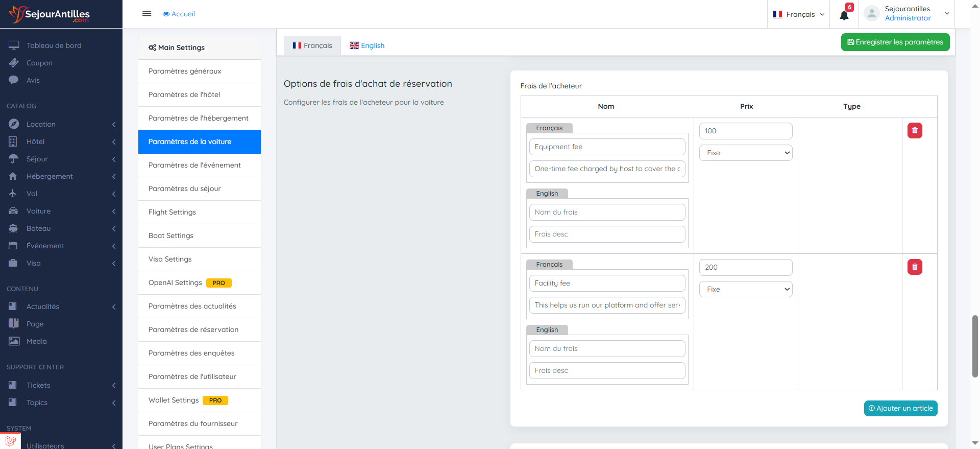Click the user avatar icon
The height and width of the screenshot is (449, 980).
click(872, 14)
